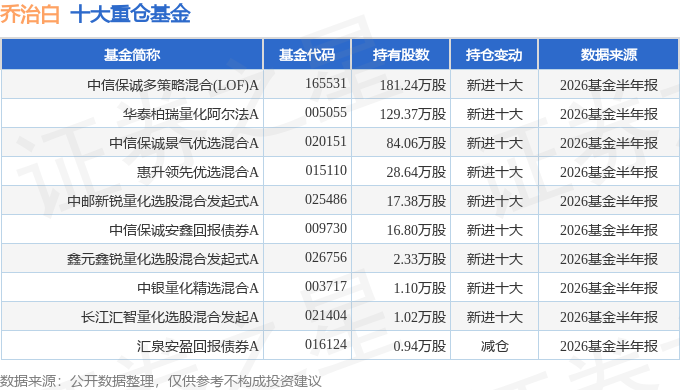The width and height of the screenshot is (680, 390).
Task: Click fund code 009730
Action: click(x=326, y=228)
